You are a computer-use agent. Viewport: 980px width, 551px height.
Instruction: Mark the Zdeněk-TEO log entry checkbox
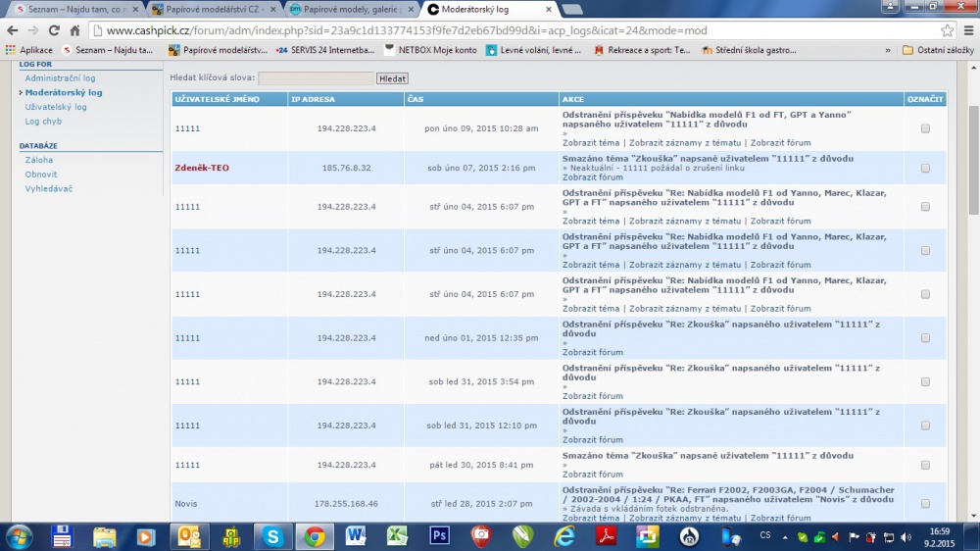coord(925,168)
